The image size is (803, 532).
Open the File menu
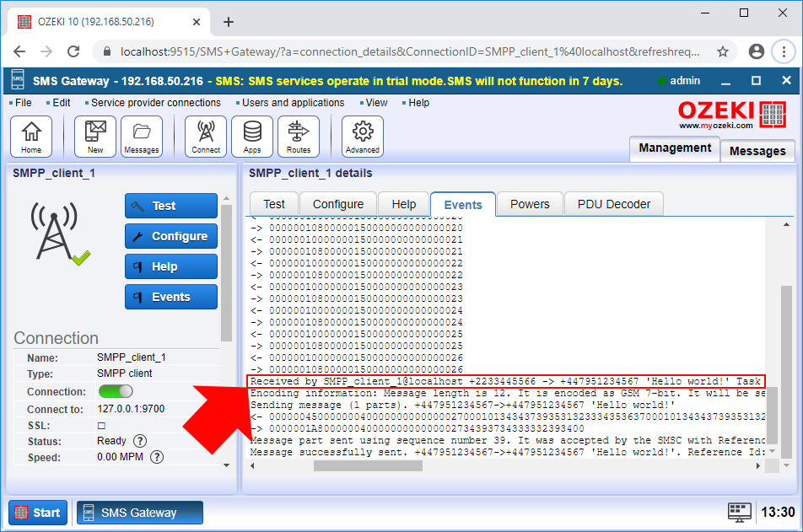tap(23, 103)
